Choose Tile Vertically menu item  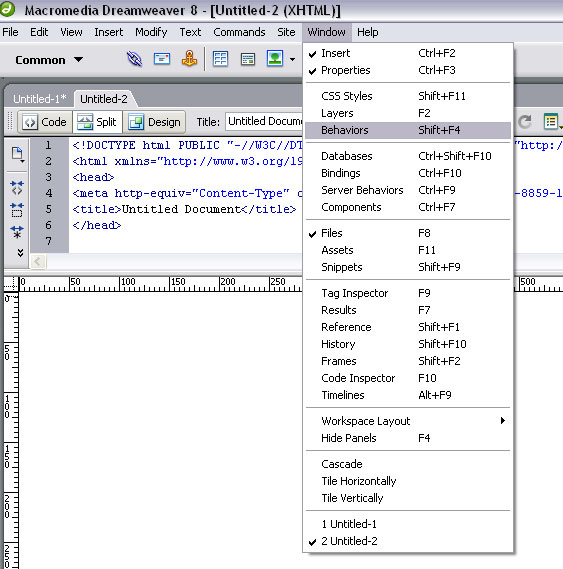[408, 498]
